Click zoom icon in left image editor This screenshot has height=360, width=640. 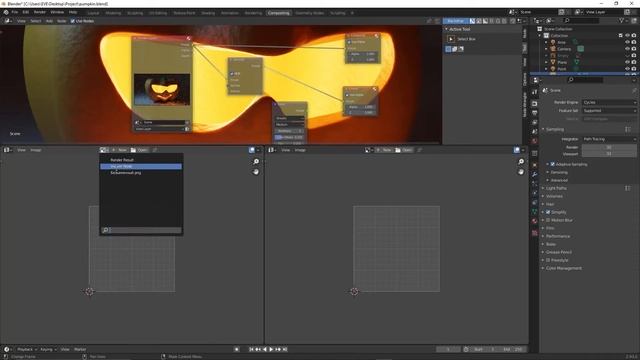256,162
